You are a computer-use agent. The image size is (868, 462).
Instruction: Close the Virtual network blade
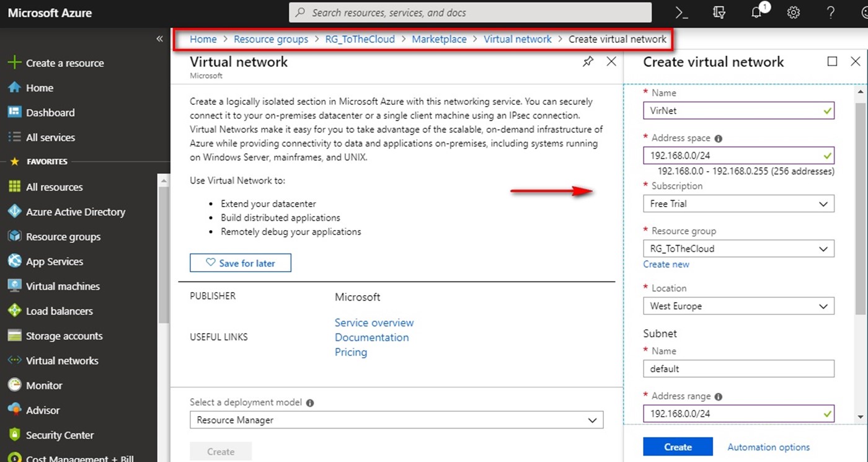tap(611, 61)
